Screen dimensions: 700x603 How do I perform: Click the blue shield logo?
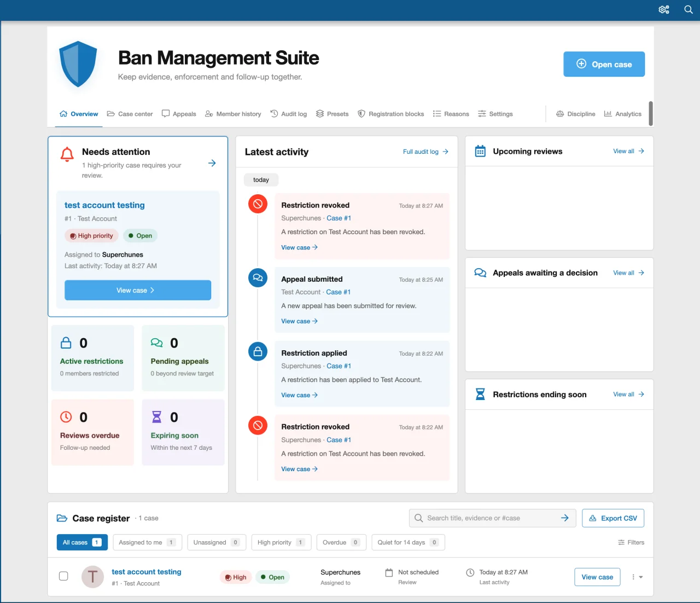(x=78, y=64)
